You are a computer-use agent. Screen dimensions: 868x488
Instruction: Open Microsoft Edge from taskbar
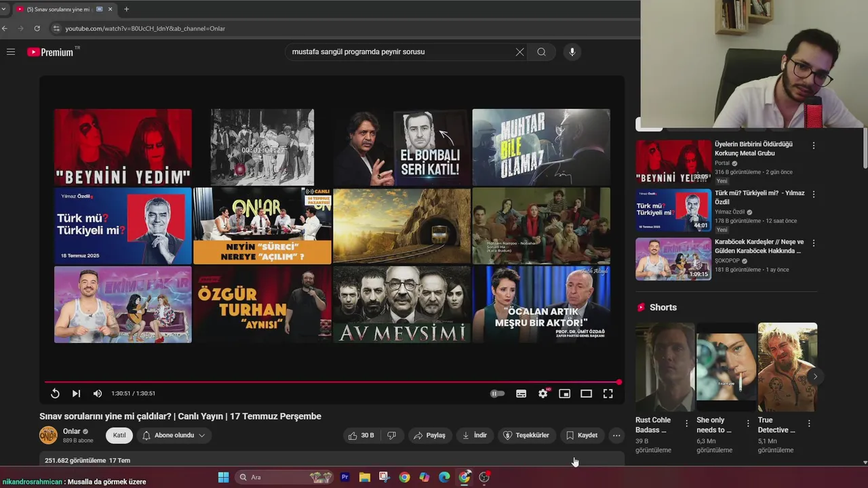pos(444,477)
